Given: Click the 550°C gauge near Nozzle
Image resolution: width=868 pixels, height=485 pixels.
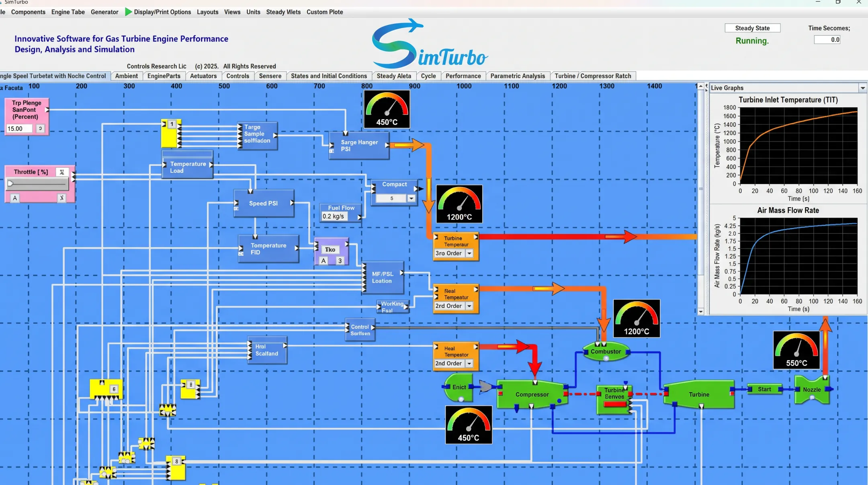Looking at the screenshot, I should (796, 350).
